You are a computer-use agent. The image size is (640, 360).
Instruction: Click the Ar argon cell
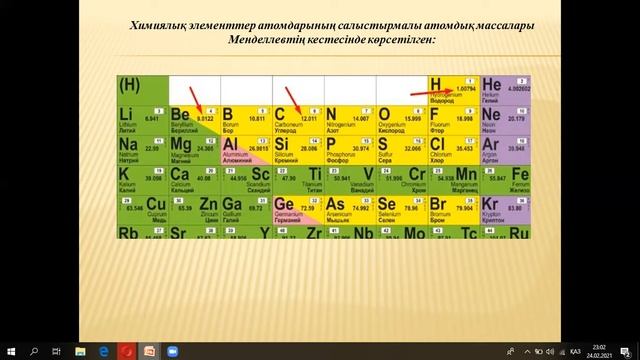pyautogui.click(x=506, y=150)
